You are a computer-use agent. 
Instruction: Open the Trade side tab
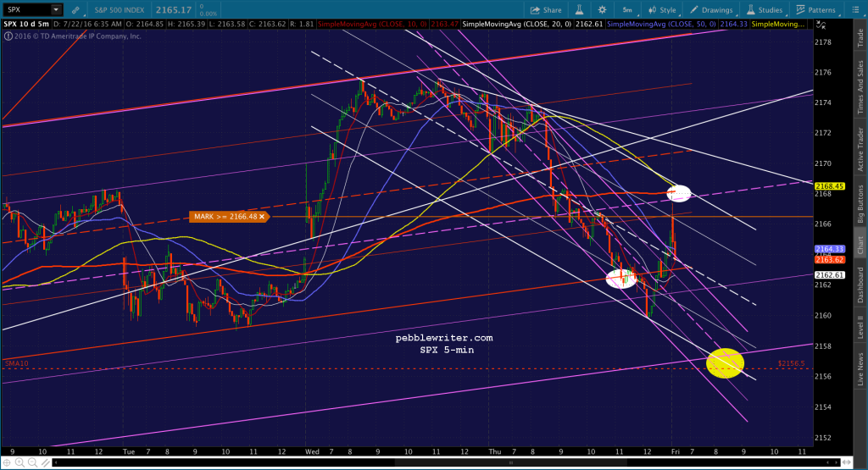coord(860,37)
